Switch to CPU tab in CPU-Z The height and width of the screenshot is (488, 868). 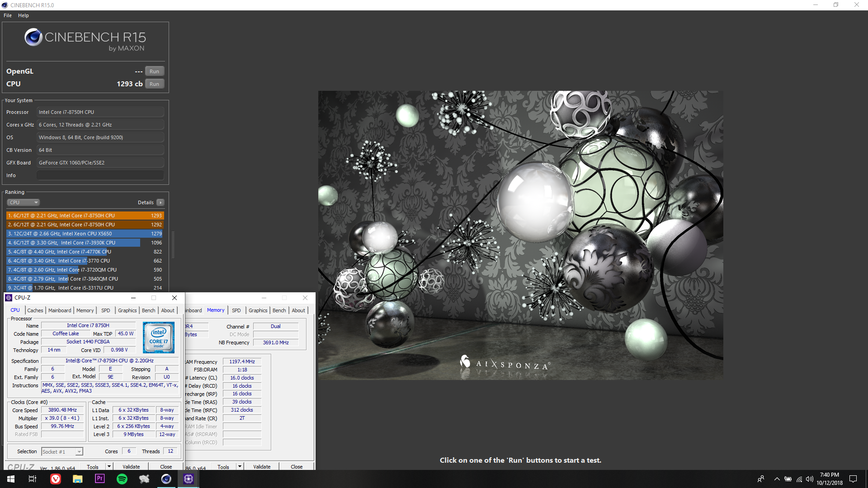[15, 310]
